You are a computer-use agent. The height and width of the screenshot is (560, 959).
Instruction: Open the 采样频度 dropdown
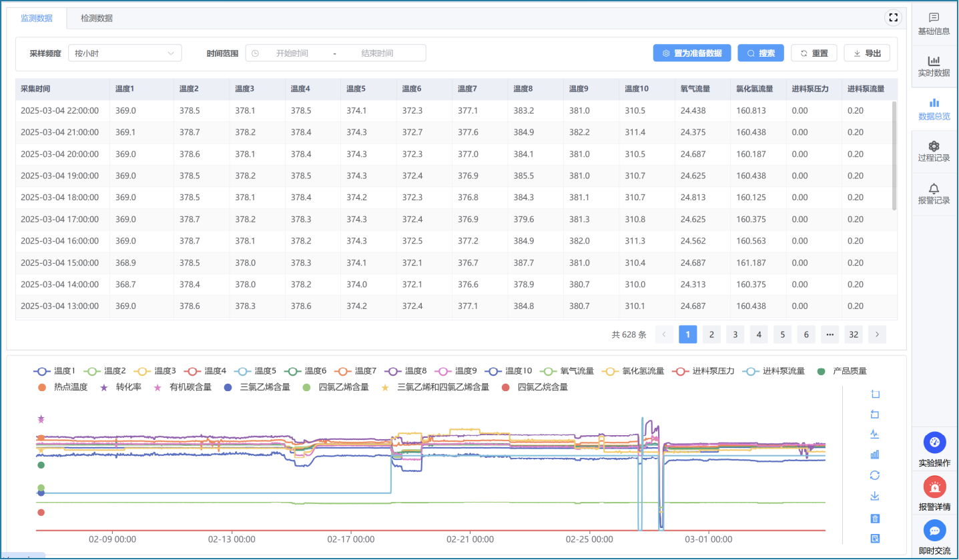pyautogui.click(x=125, y=53)
